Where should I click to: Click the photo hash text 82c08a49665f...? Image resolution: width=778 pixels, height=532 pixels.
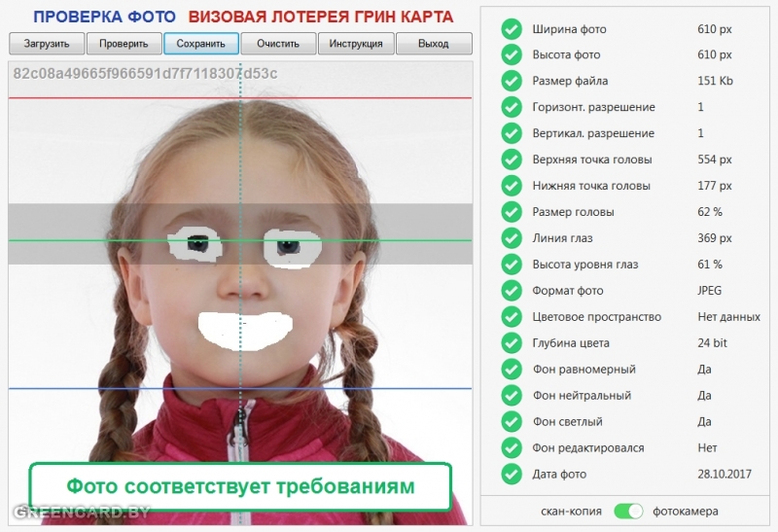coord(145,74)
